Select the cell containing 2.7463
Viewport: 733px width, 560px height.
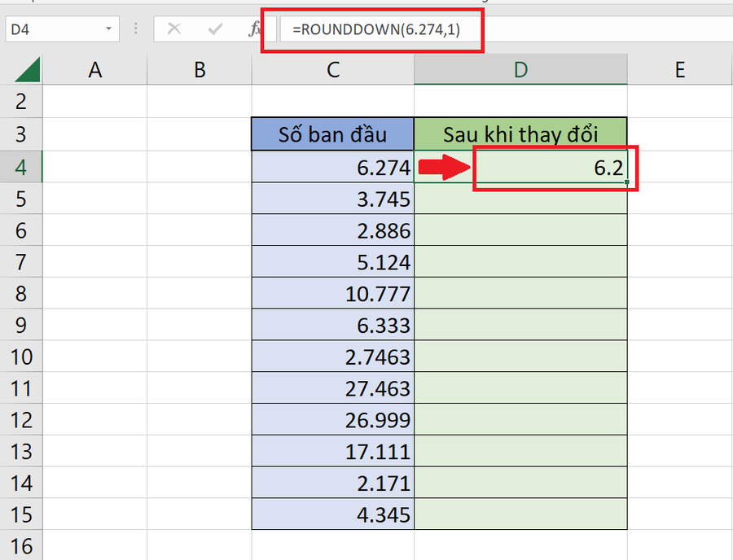[333, 357]
